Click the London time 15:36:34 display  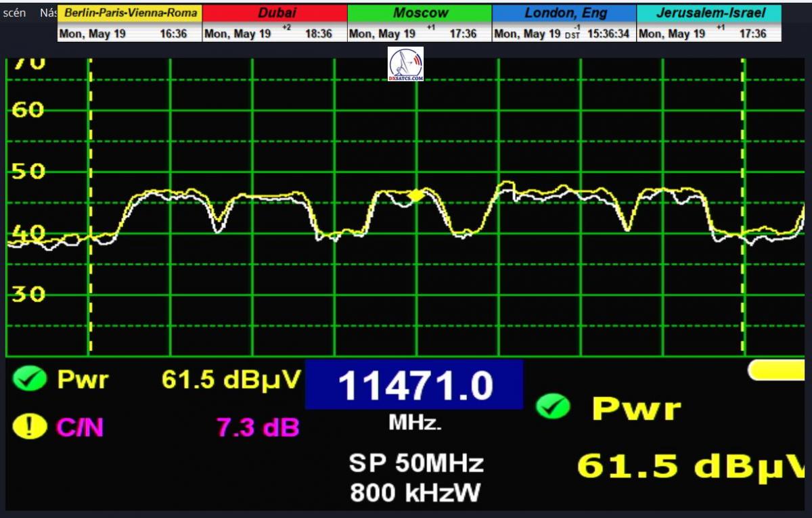[608, 34]
